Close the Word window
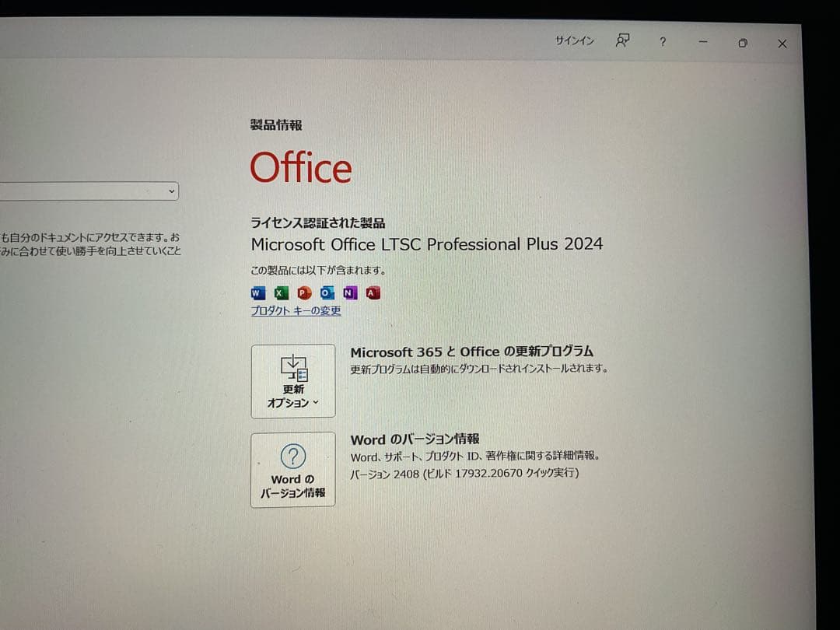 (x=782, y=44)
